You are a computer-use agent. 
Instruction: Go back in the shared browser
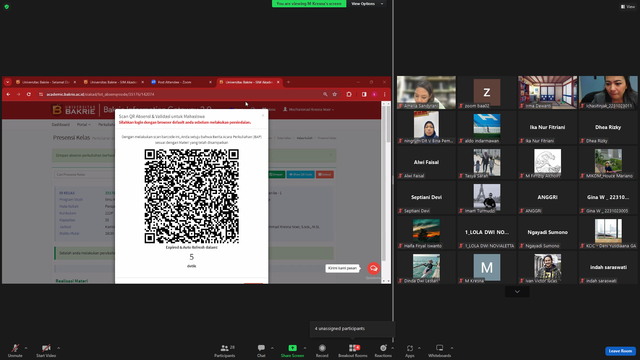(9, 94)
